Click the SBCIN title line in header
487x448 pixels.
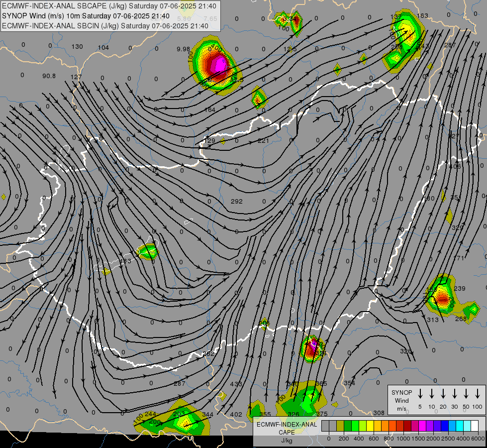pos(105,26)
